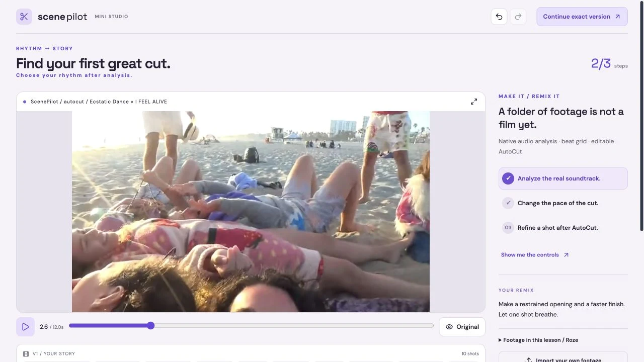Viewport: 644px width, 362px height.
Task: Open the Show me the controls link
Action: (535, 255)
